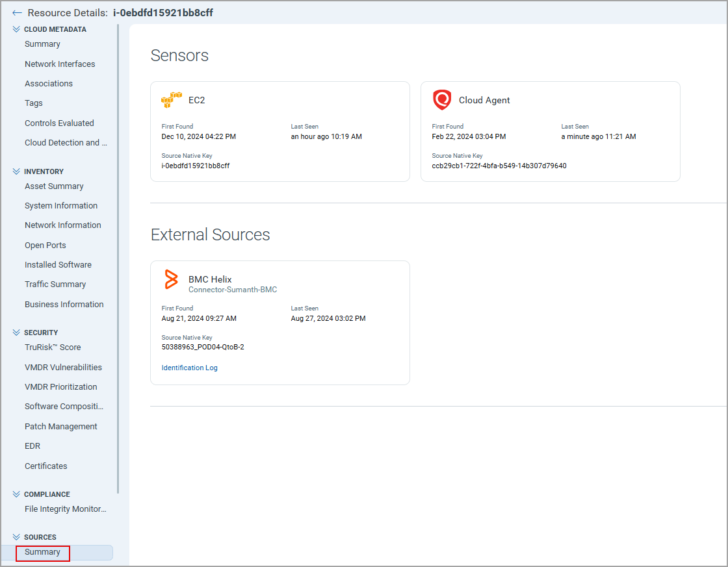Collapse the Cloud Metadata section
The height and width of the screenshot is (567, 728).
(x=16, y=29)
